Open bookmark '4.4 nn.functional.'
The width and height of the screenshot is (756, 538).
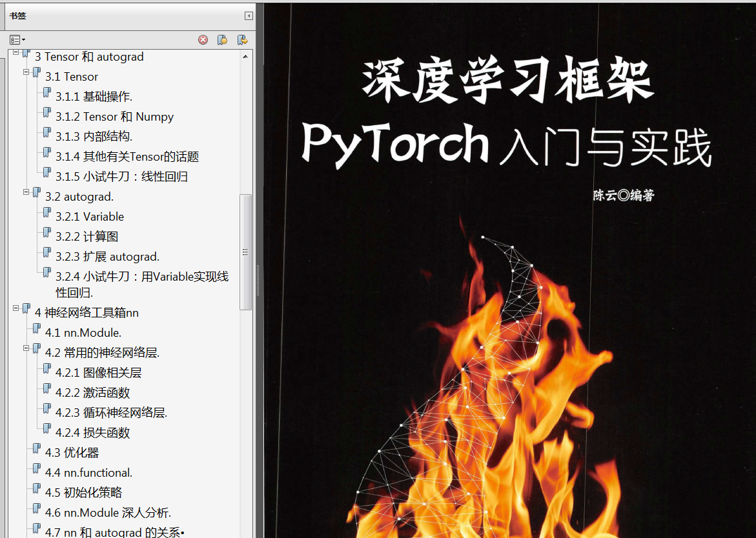click(x=88, y=473)
